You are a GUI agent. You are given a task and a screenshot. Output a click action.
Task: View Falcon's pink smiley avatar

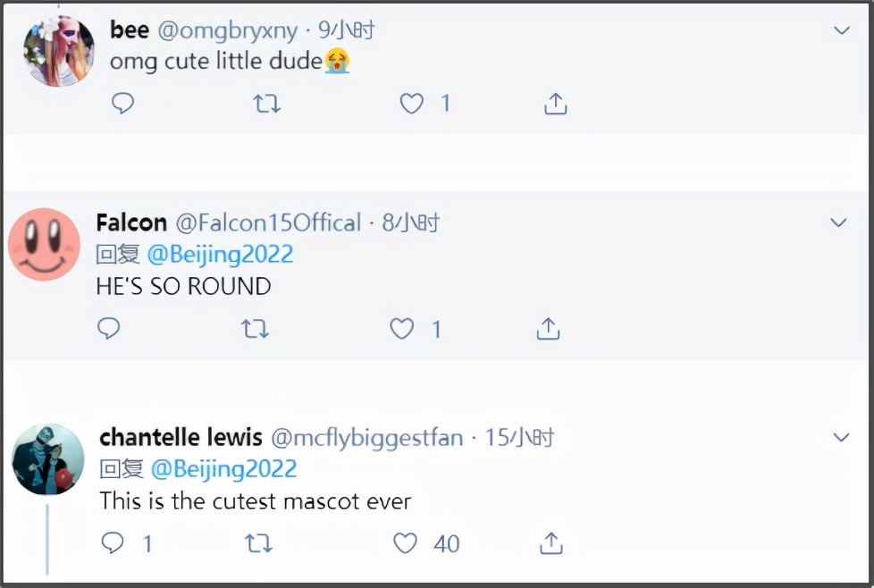(44, 244)
